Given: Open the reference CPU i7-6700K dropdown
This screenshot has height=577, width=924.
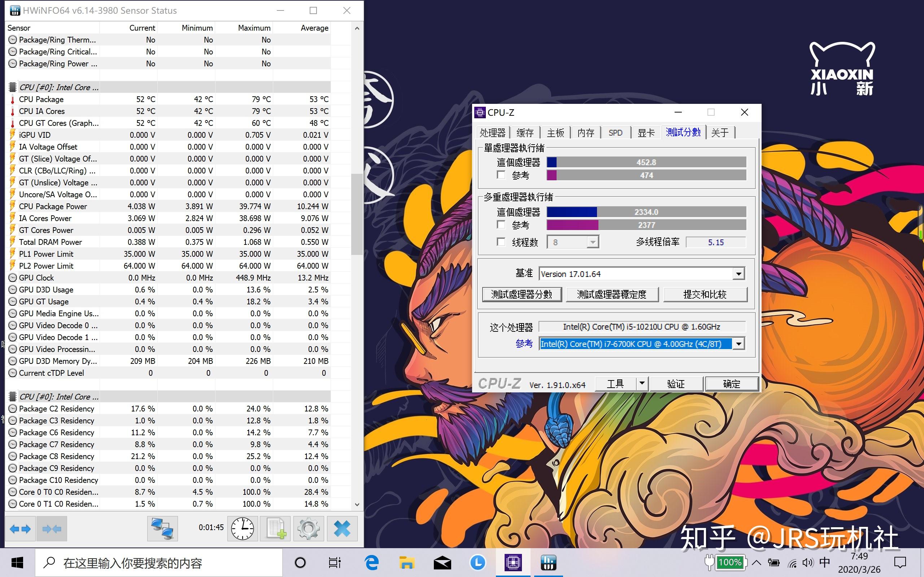Looking at the screenshot, I should 738,344.
